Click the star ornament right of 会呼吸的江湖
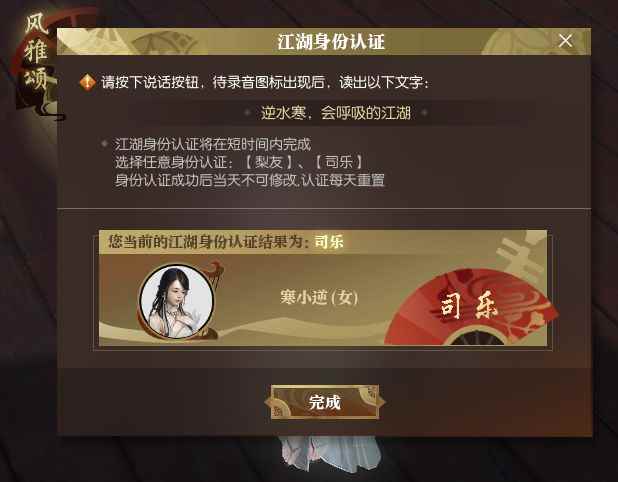This screenshot has height=482, width=618. (424, 113)
